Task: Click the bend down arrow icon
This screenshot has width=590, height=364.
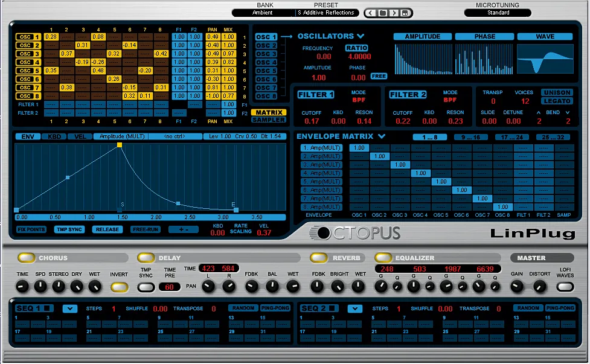Action: 568,112
